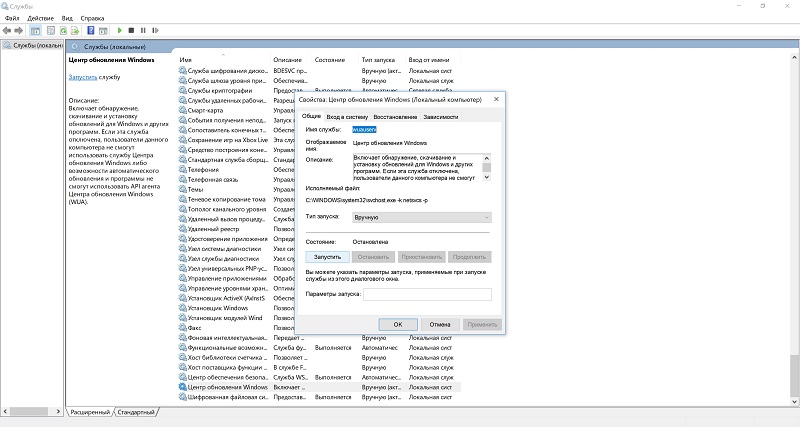Click the icon of Управление приложениями
The width and height of the screenshot is (800, 427).
183,279
